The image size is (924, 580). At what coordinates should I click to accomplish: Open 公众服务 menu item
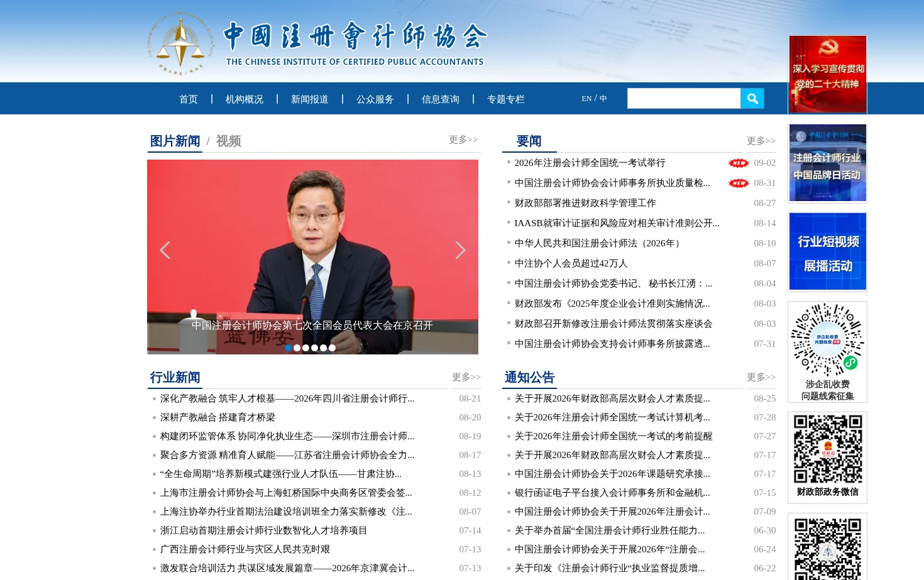(x=375, y=99)
